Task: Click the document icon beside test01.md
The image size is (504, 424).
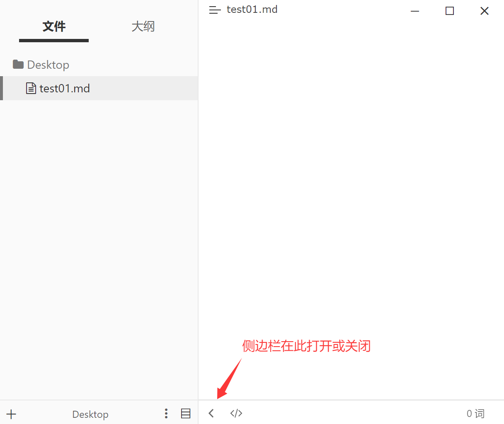Action: tap(31, 88)
